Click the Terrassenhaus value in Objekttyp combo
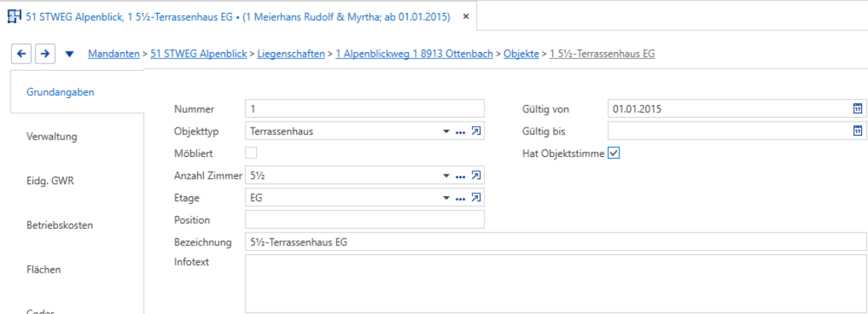Viewport: 868px width, 314px height. point(282,131)
